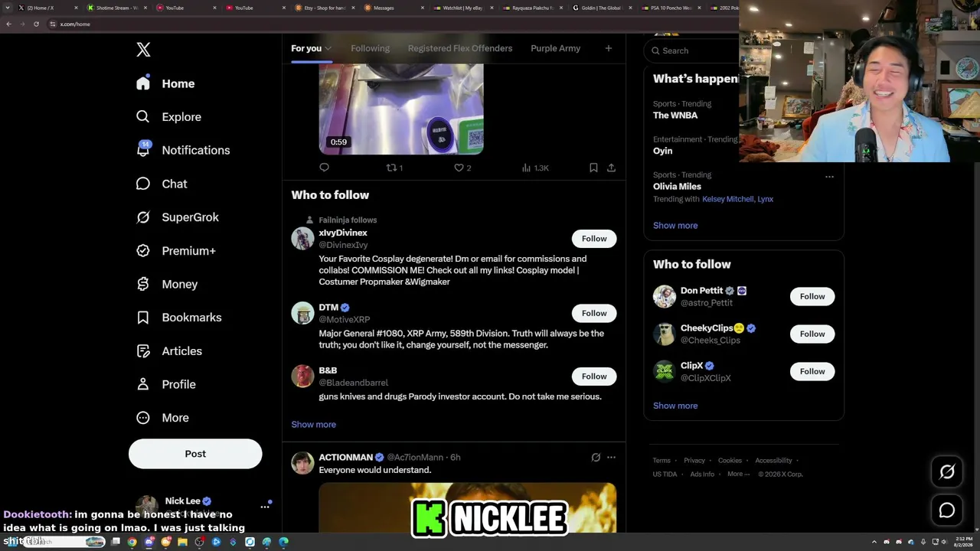The height and width of the screenshot is (551, 980).
Task: Click in the Search field
Action: click(x=693, y=51)
